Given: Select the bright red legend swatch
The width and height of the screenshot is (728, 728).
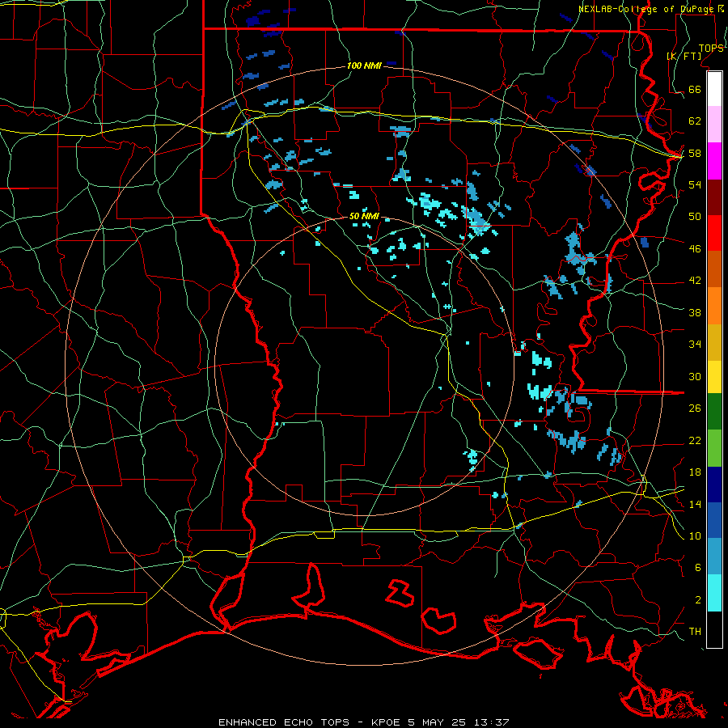Looking at the screenshot, I should (714, 233).
